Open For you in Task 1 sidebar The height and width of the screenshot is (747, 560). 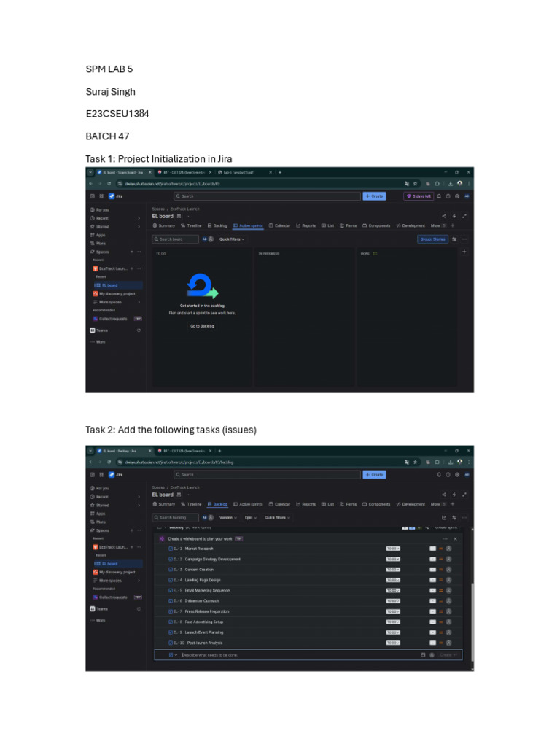tap(100, 209)
